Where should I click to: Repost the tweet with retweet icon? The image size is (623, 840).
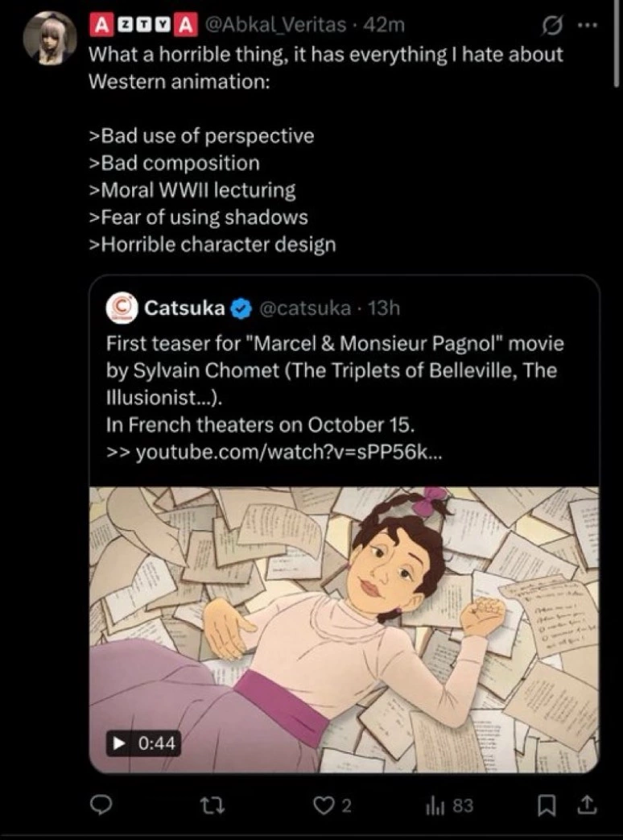coord(212,805)
